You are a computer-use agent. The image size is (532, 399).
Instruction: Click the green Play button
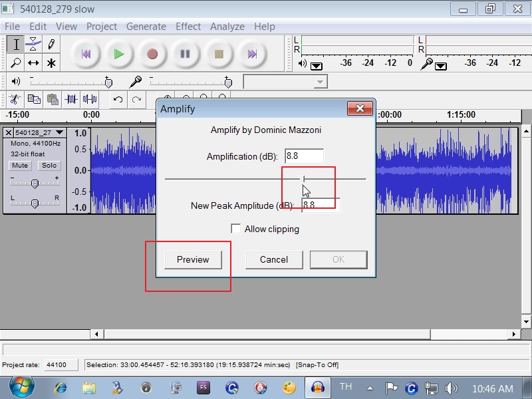(x=119, y=54)
